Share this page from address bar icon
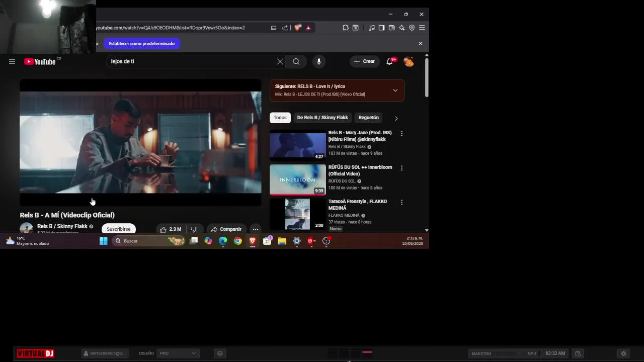 pos(285,28)
